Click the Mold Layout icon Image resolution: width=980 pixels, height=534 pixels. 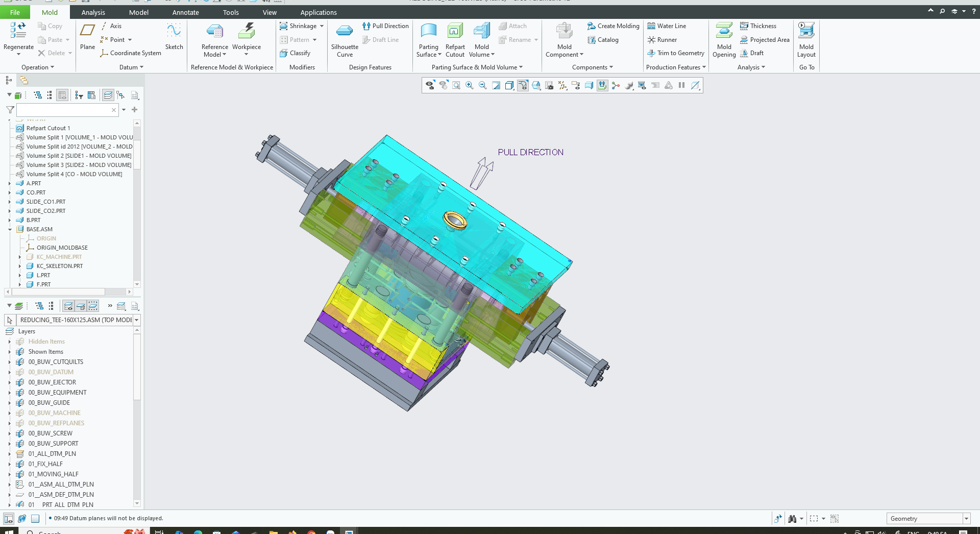coord(806,32)
